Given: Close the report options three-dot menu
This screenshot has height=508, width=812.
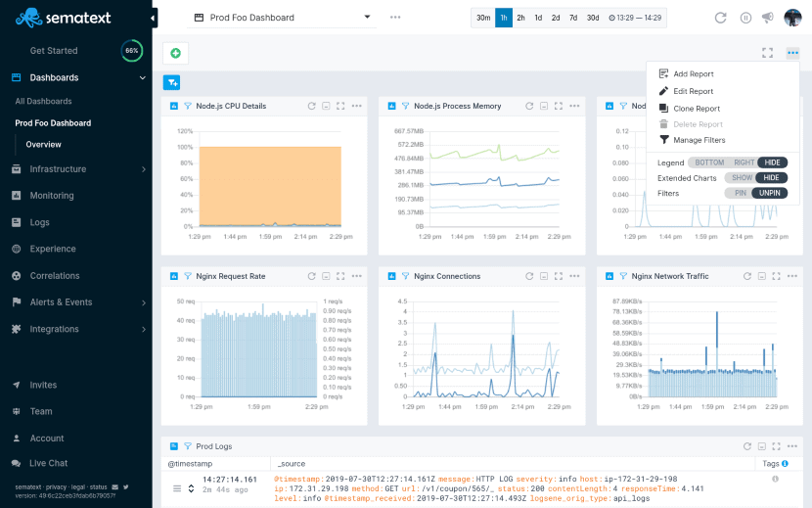Looking at the screenshot, I should point(792,52).
